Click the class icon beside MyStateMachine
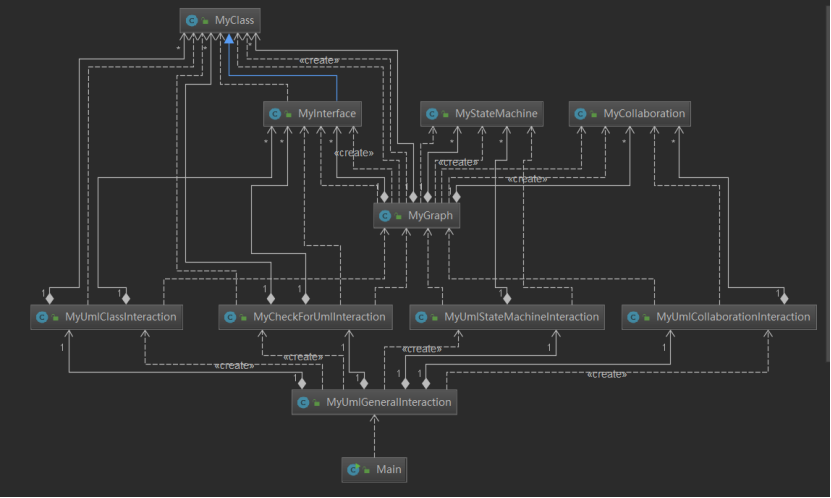 (x=432, y=114)
